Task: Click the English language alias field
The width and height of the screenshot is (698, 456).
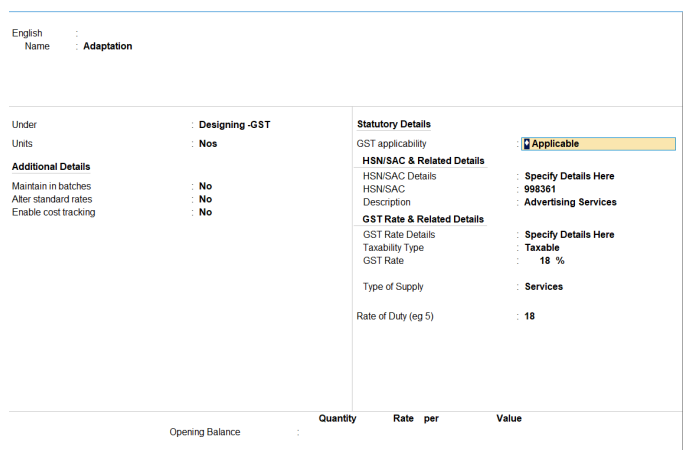Action: [100, 33]
